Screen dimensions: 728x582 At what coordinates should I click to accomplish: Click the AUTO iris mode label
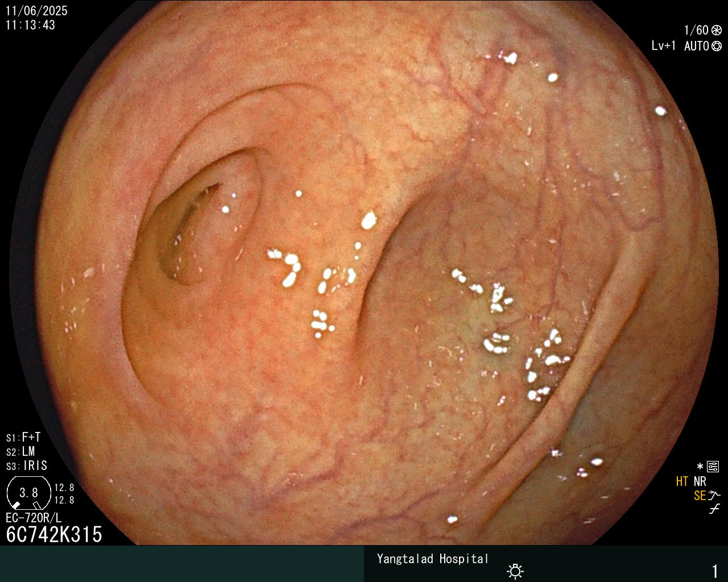[x=697, y=46]
